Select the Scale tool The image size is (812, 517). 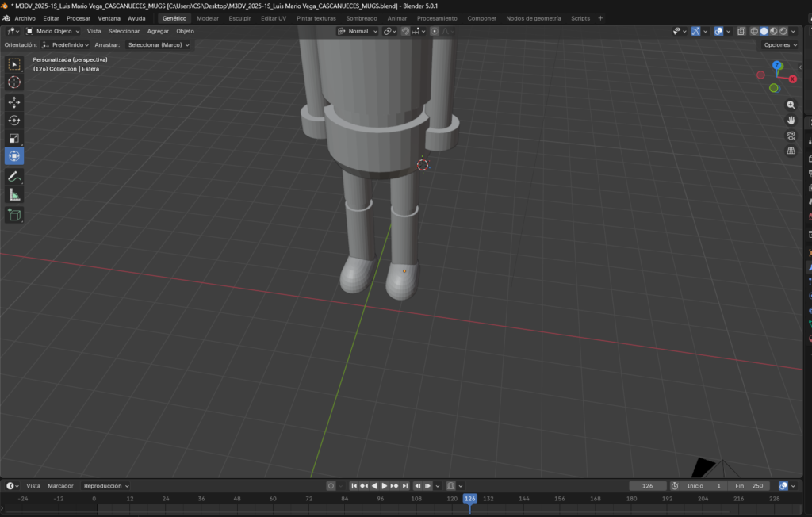tap(14, 139)
